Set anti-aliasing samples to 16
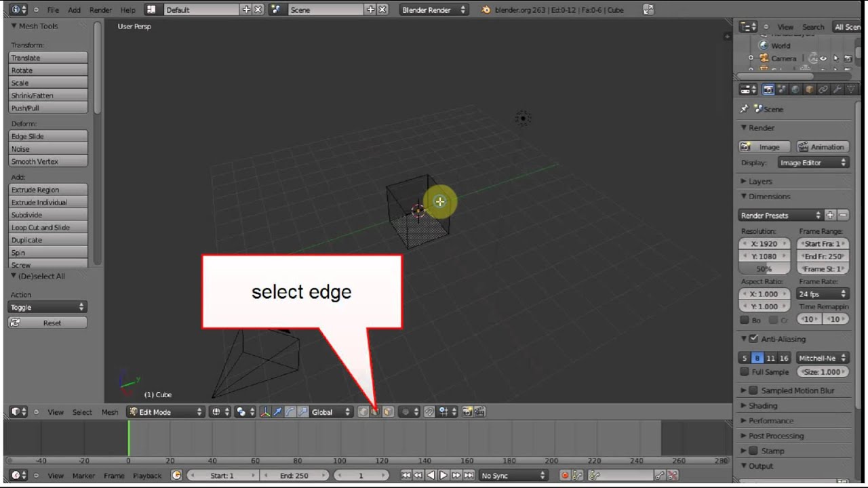 [784, 358]
